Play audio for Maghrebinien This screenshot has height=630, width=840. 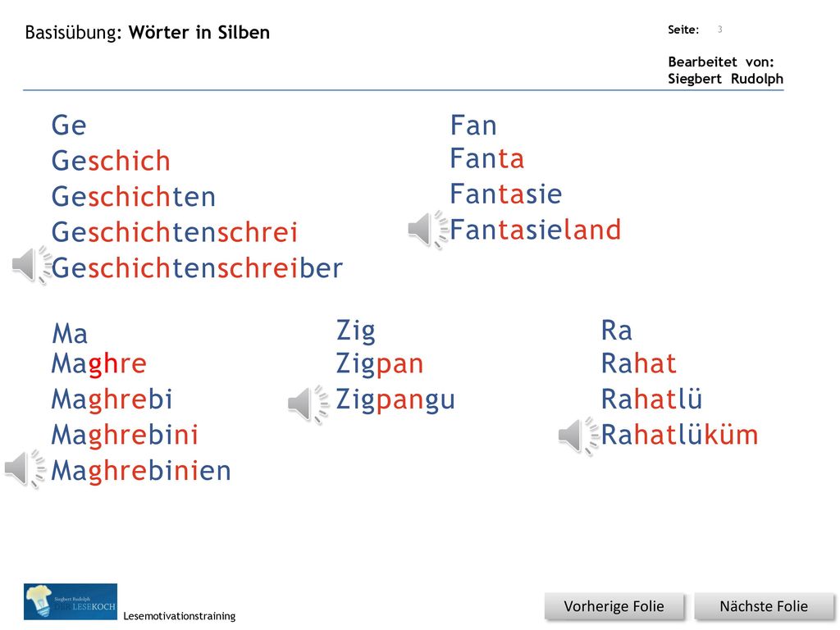pos(25,468)
